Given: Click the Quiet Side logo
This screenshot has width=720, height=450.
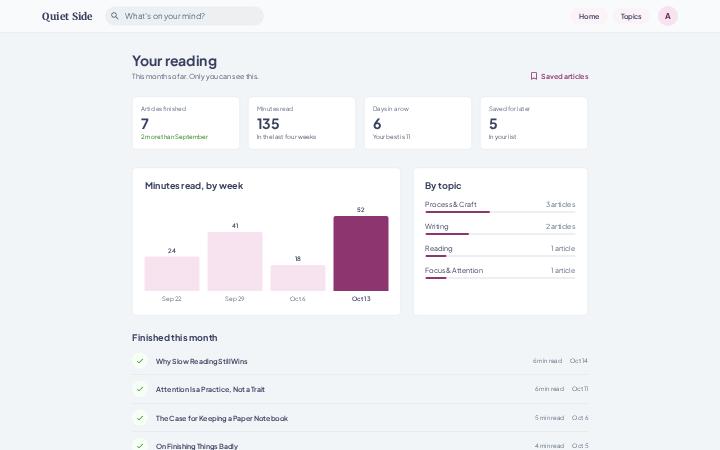Looking at the screenshot, I should coord(67,16).
